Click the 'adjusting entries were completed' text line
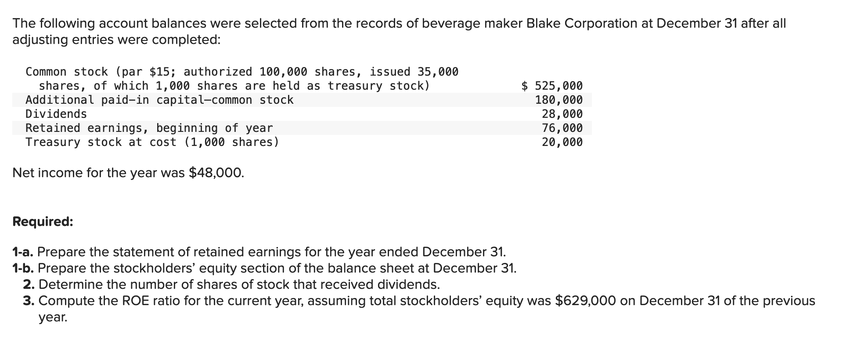Image resolution: width=868 pixels, height=346 pixels. pyautogui.click(x=116, y=40)
